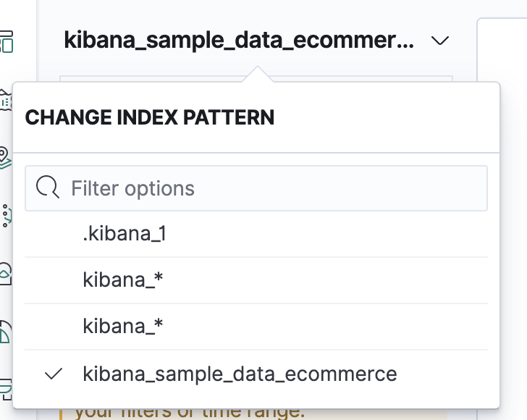The image size is (527, 420).
Task: Click the popover arrow pointer above the heading
Action: tap(257, 75)
